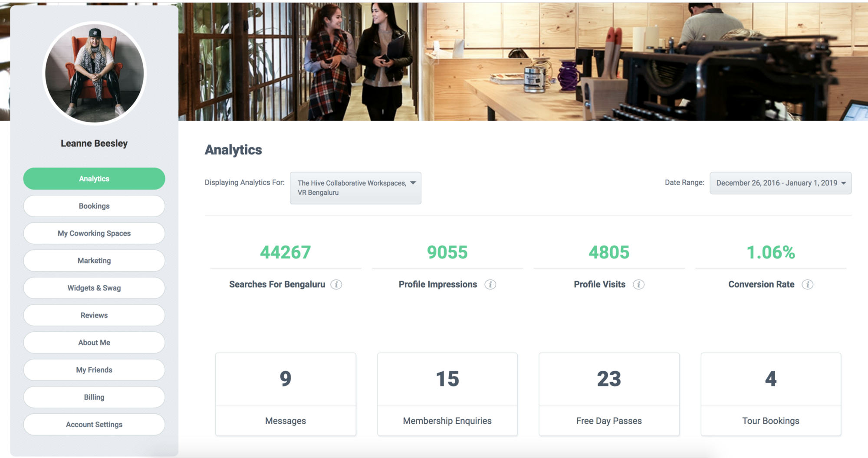The height and width of the screenshot is (458, 868).
Task: Expand the Displaying Analytics For dropdown
Action: pos(355,188)
